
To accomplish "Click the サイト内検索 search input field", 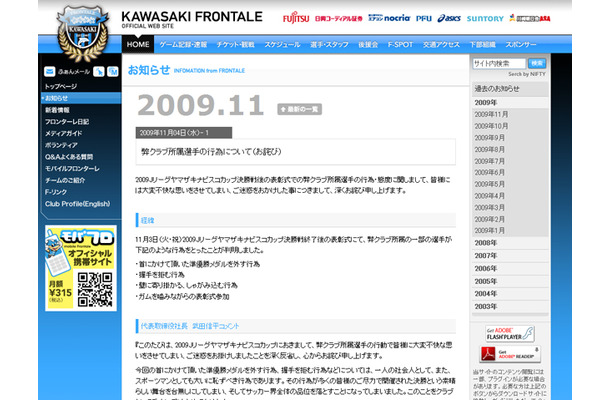I will [x=497, y=62].
